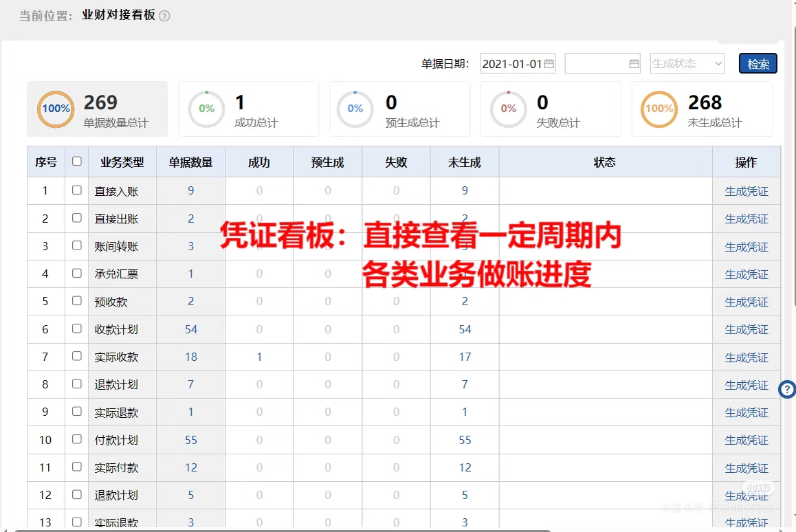
Task: Click 生成凭证 for 预收款 row
Action: pyautogui.click(x=747, y=302)
